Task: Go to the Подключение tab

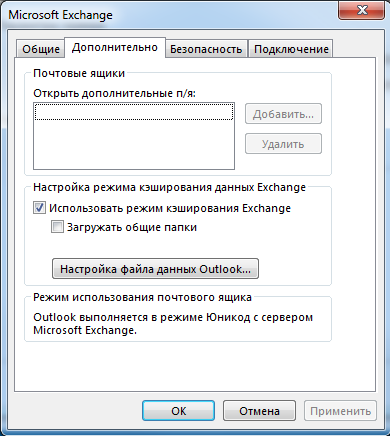Action: coord(291,49)
